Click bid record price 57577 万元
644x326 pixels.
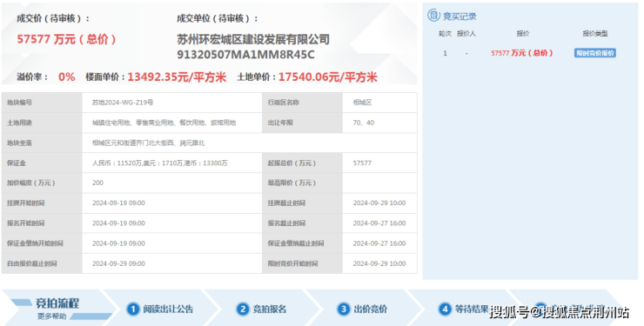pos(521,53)
